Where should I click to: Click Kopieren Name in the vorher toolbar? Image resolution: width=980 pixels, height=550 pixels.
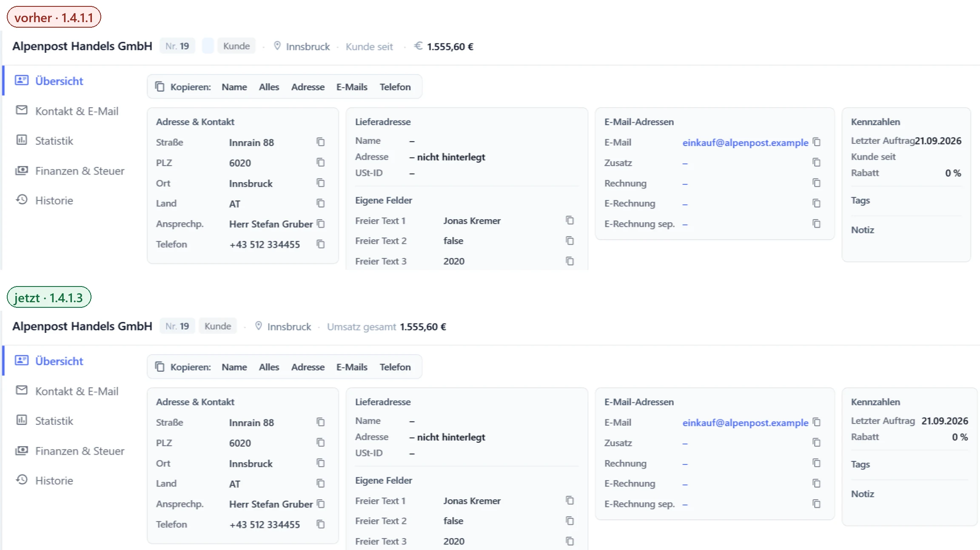234,87
